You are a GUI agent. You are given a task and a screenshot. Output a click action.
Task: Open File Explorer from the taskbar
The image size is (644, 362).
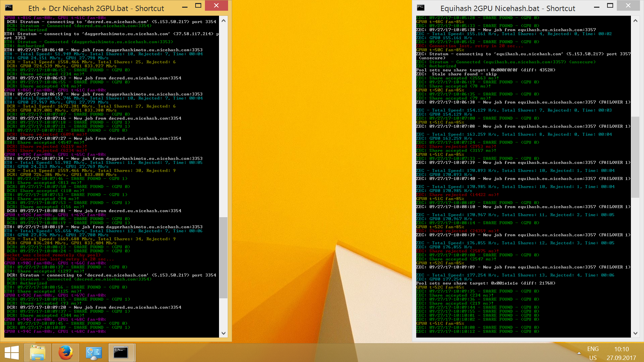point(38,353)
